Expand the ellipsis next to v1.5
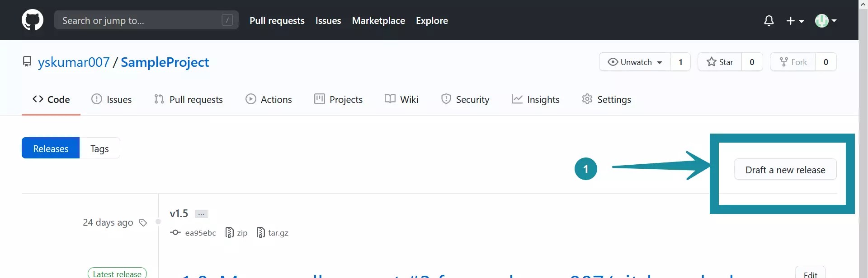868x278 pixels. click(x=201, y=214)
